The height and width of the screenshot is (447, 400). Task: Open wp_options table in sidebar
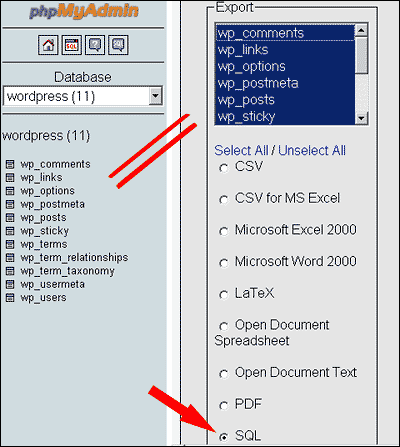click(47, 191)
